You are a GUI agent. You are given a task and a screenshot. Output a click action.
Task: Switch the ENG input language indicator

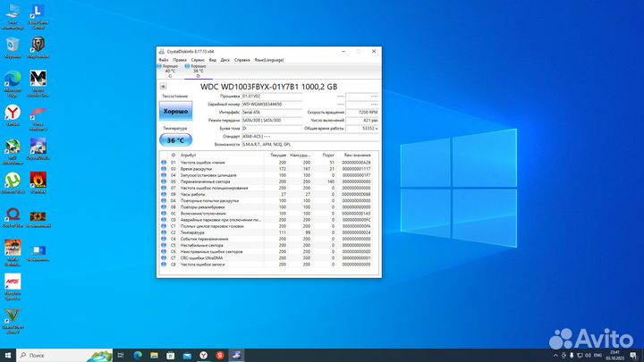tap(597, 355)
